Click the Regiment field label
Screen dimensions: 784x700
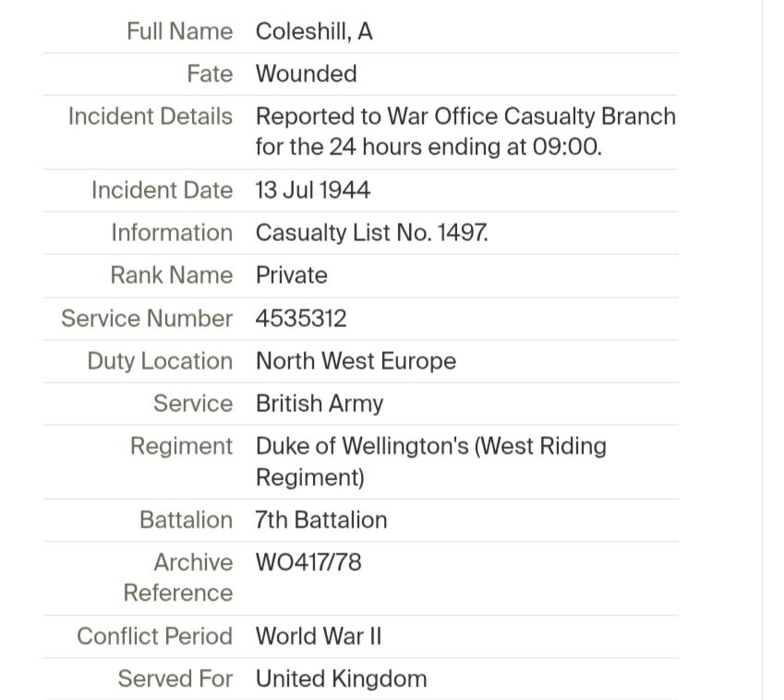tap(181, 446)
